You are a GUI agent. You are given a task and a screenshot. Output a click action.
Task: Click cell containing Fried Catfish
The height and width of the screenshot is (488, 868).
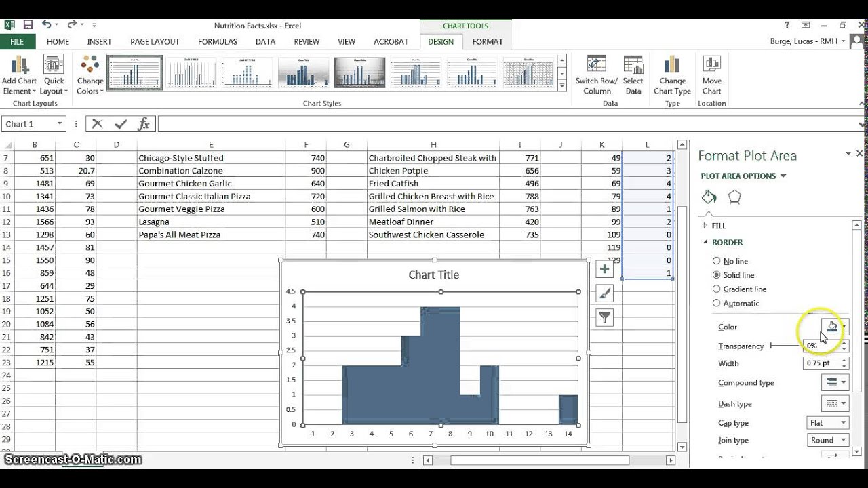point(433,183)
